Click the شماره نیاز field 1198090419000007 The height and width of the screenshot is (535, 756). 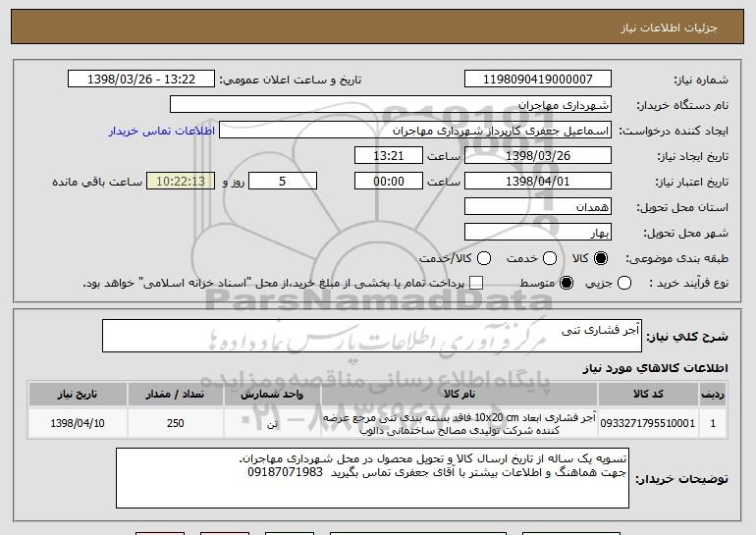coord(538,80)
